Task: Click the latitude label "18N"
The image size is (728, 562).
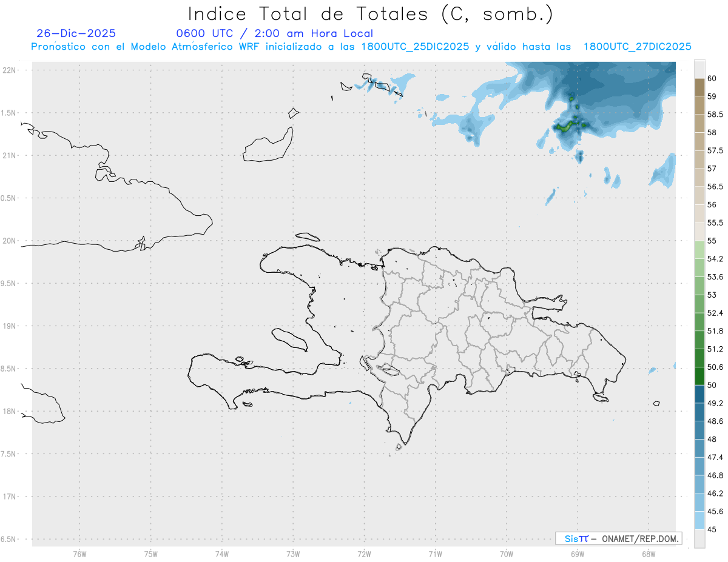Action: [10, 411]
